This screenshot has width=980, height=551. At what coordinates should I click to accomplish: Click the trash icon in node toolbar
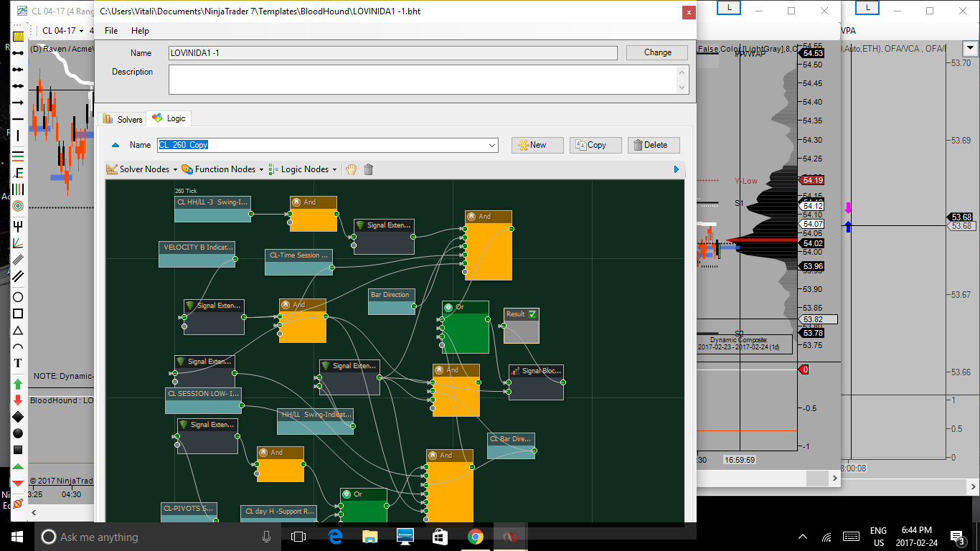369,169
